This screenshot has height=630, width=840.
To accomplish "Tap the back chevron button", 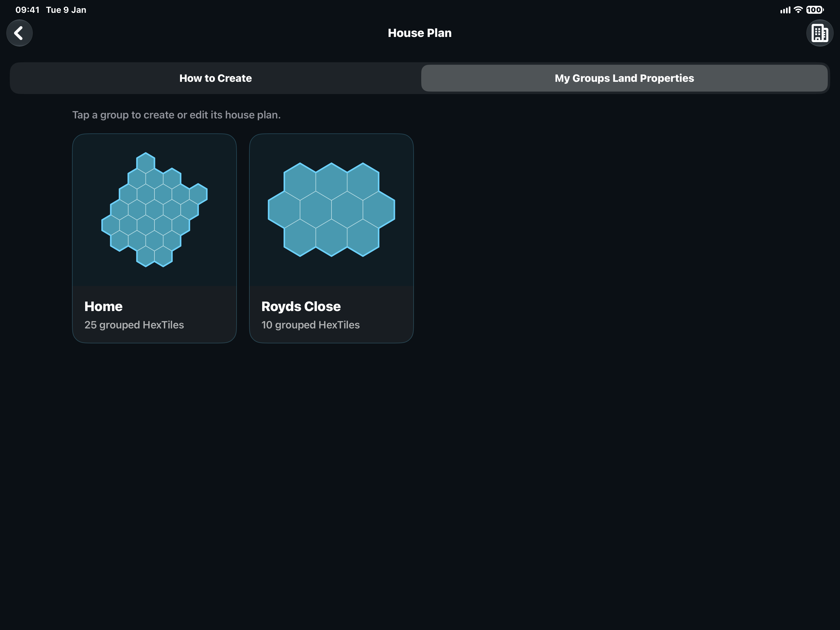I will coord(19,33).
